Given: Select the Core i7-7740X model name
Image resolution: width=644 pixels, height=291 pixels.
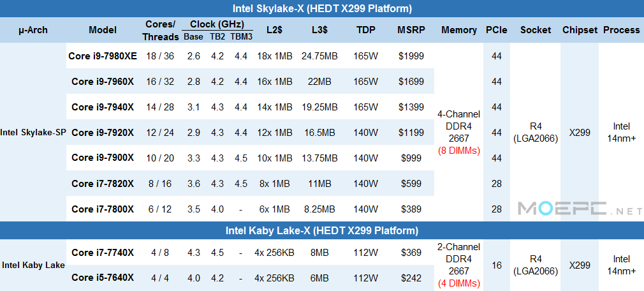Looking at the screenshot, I should point(103,252).
